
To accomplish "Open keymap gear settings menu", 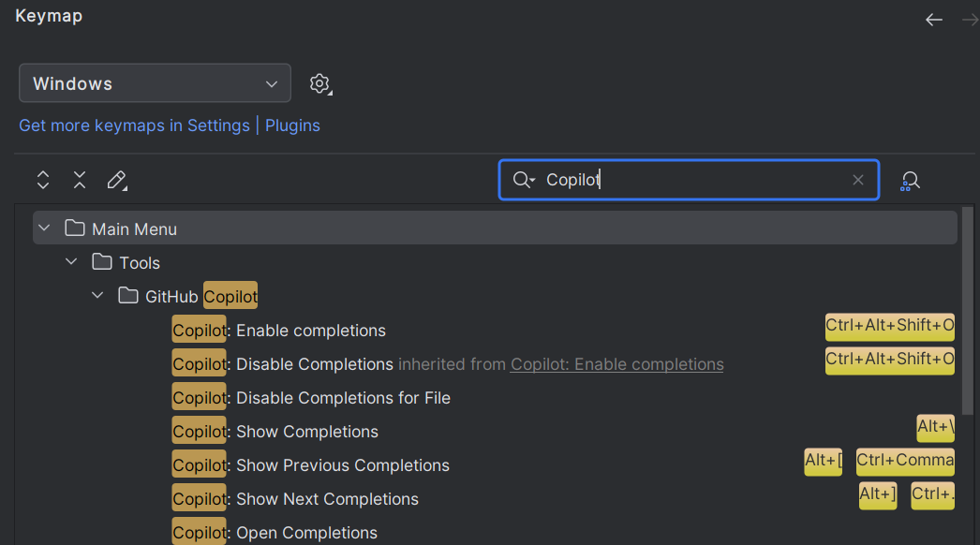I will [x=320, y=83].
